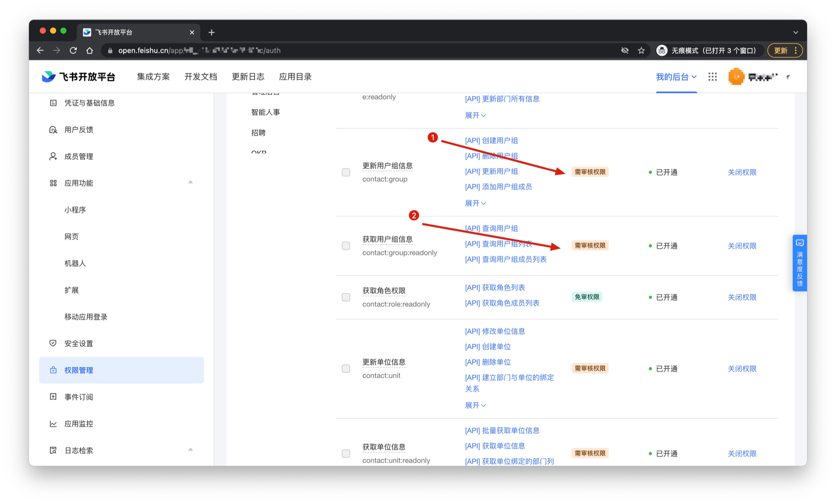Open the [API] 获取角色列表 link

495,288
